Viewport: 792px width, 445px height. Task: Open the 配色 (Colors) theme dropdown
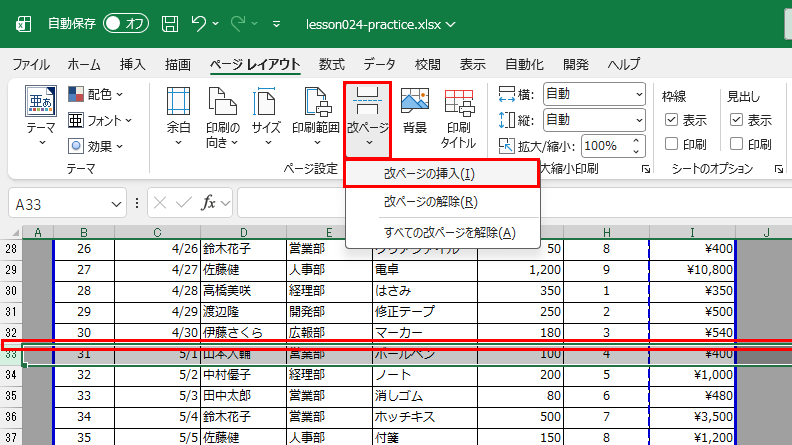[x=96, y=94]
